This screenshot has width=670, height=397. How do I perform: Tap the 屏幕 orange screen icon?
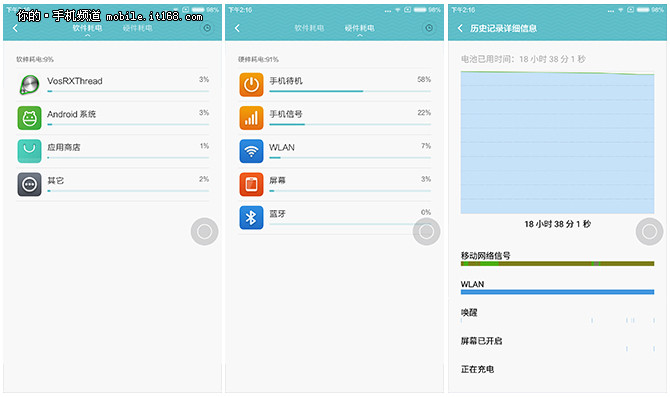[x=251, y=184]
